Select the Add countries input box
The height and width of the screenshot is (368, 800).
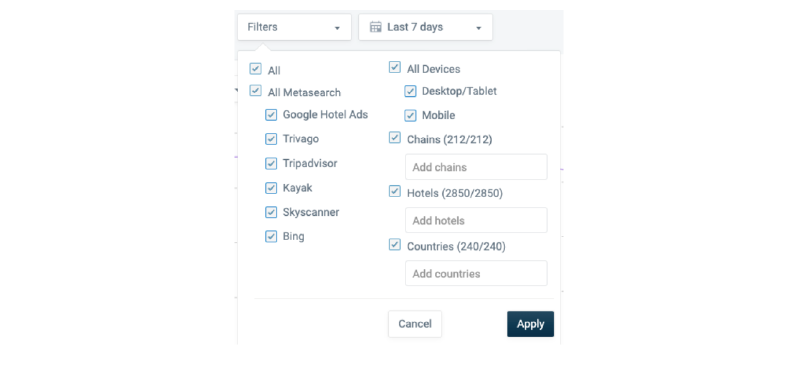pos(476,274)
